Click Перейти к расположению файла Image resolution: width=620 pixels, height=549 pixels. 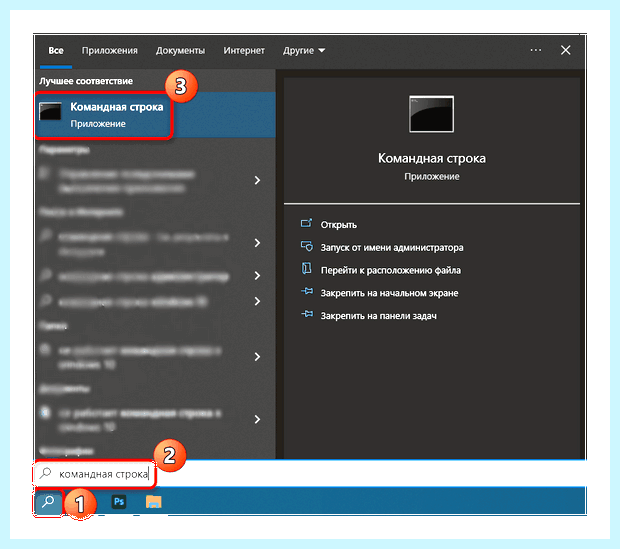(391, 271)
